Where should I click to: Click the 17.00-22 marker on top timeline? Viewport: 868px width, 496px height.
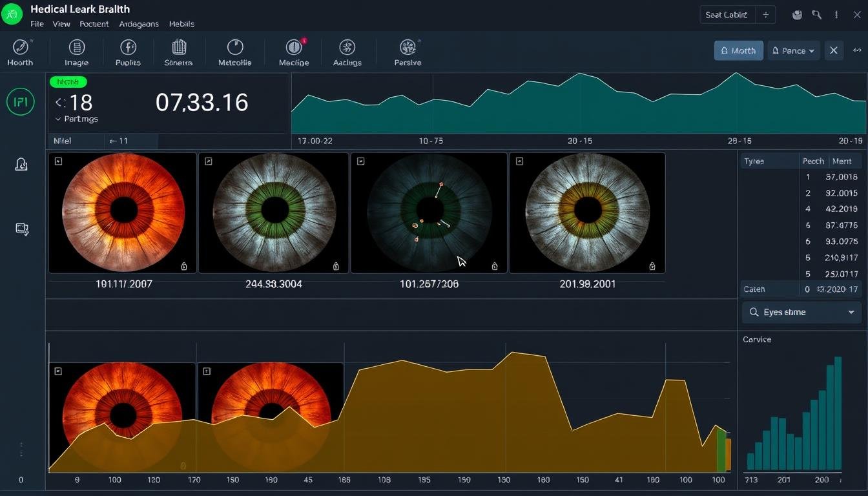(x=315, y=141)
